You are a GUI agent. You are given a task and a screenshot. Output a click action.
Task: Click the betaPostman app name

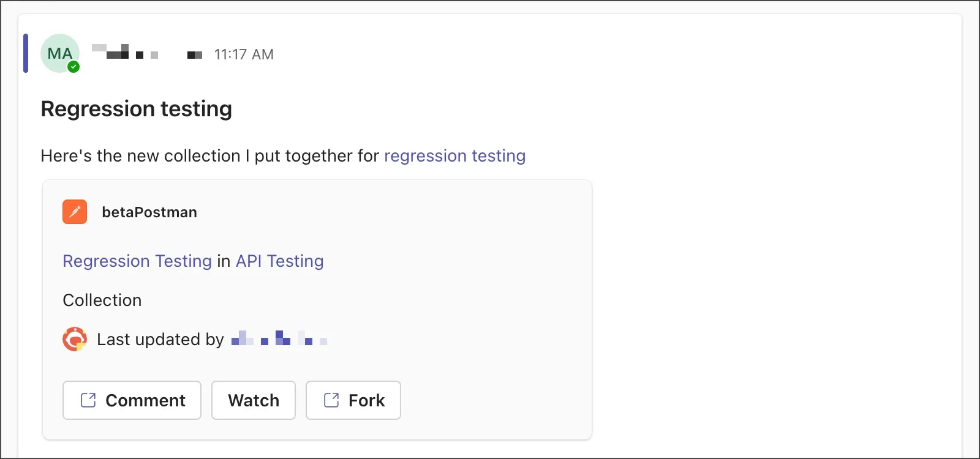click(149, 212)
